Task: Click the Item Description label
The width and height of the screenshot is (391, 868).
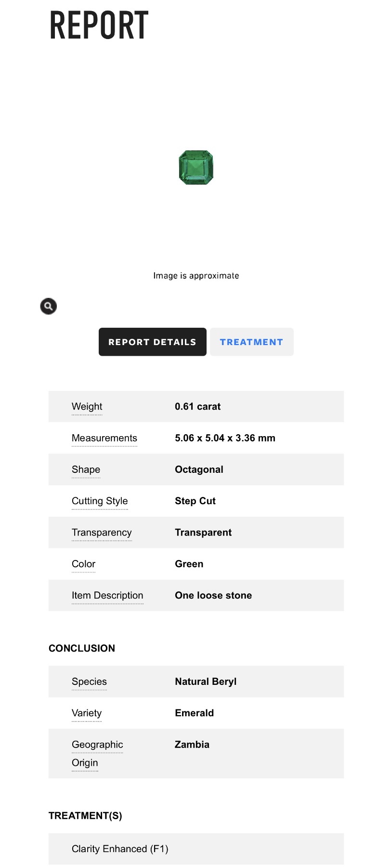Action: (107, 596)
